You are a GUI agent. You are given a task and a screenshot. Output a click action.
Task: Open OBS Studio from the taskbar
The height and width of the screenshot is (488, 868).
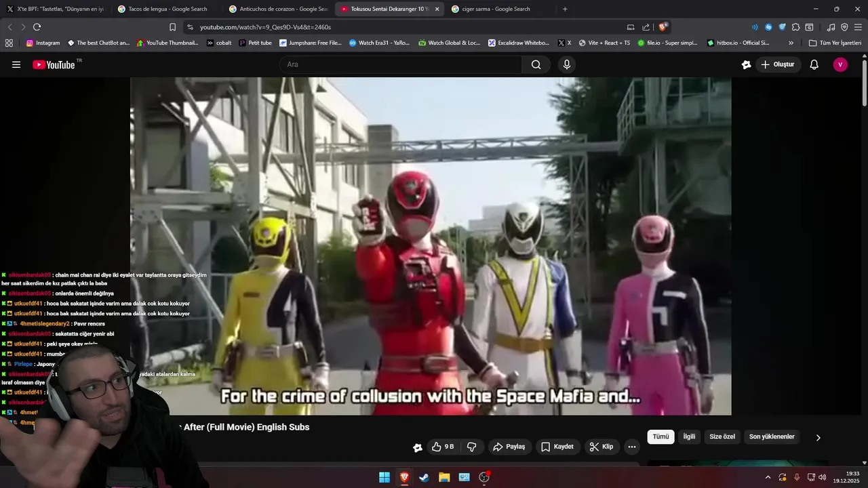(x=484, y=477)
